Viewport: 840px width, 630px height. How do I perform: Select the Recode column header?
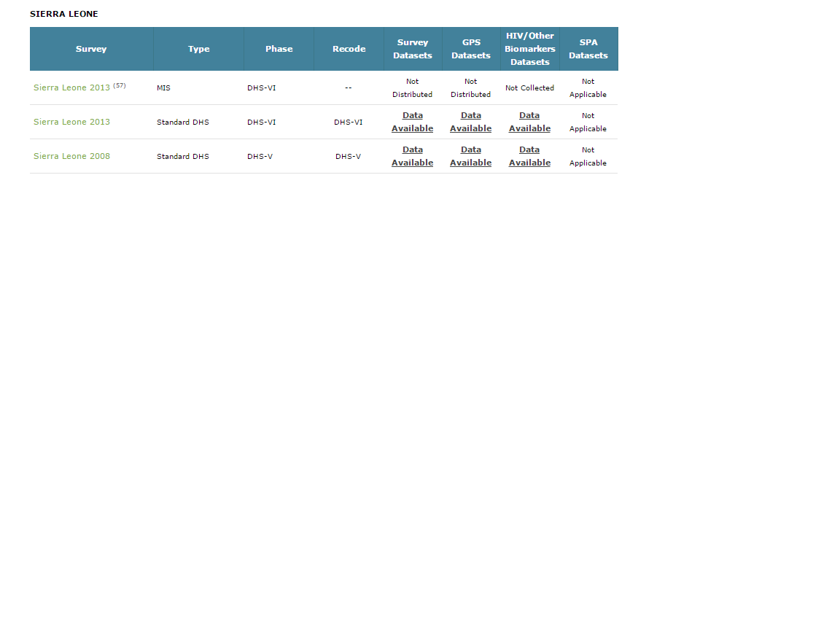[x=349, y=49]
